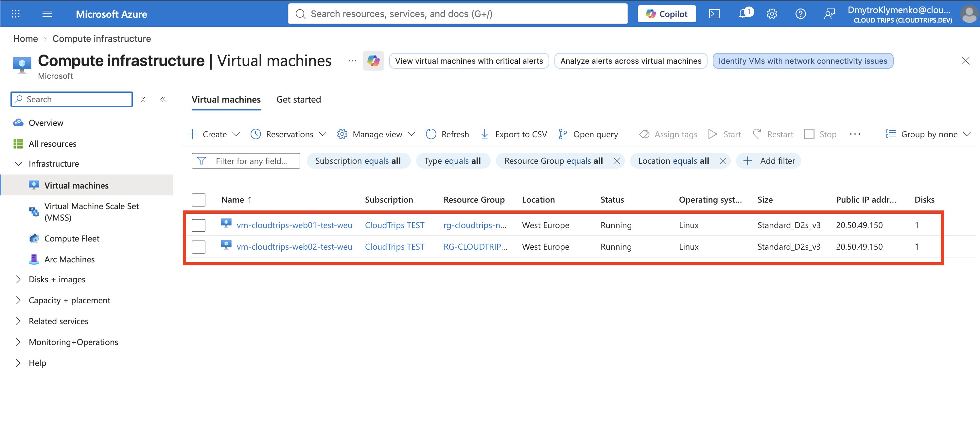This screenshot has width=980, height=432.
Task: Click the Home breadcrumb link
Action: coord(26,38)
